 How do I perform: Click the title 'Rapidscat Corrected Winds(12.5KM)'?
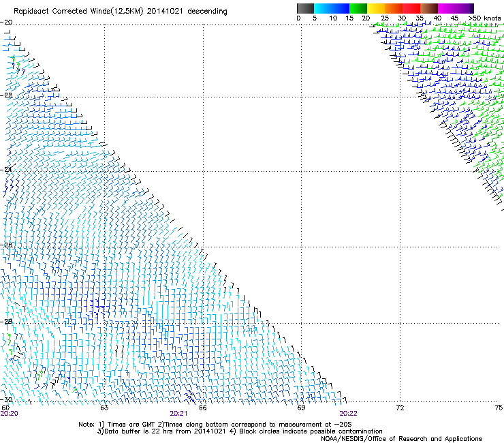pyautogui.click(x=78, y=12)
